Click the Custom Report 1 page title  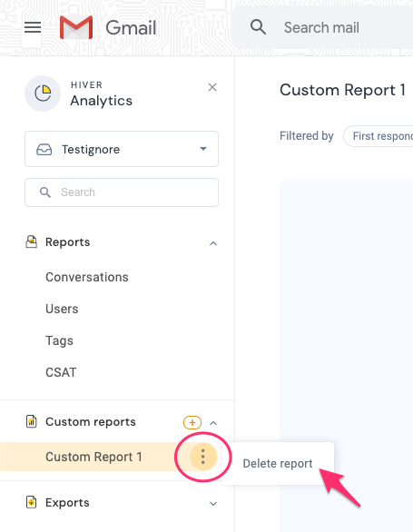[342, 90]
